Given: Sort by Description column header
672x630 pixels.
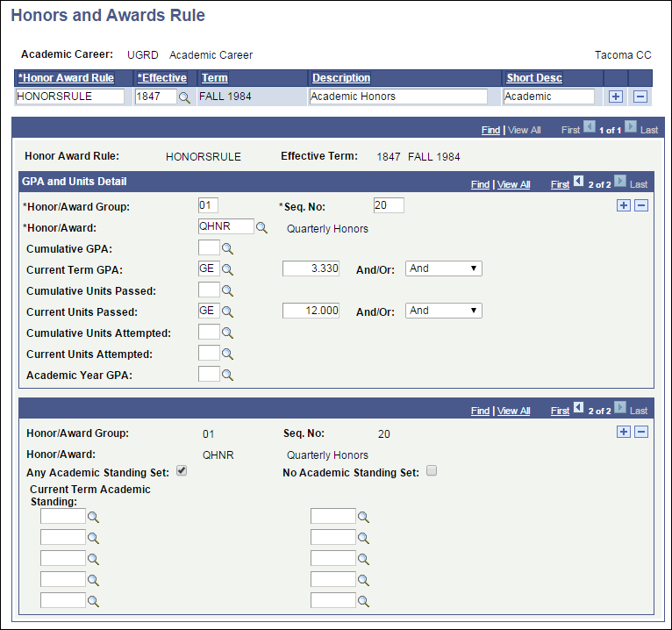Looking at the screenshot, I should coord(341,78).
